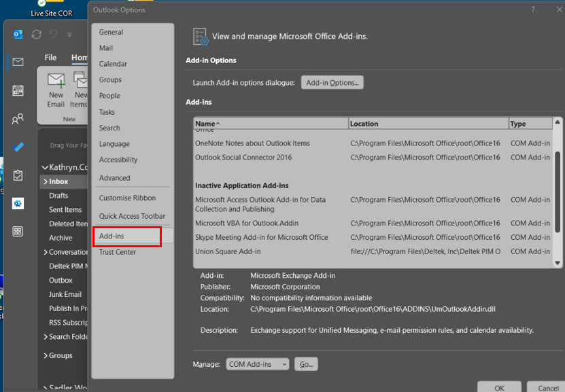Viewport: 565px width, 392px height.
Task: Collapse the Kathryn account folder tree
Action: (45, 167)
